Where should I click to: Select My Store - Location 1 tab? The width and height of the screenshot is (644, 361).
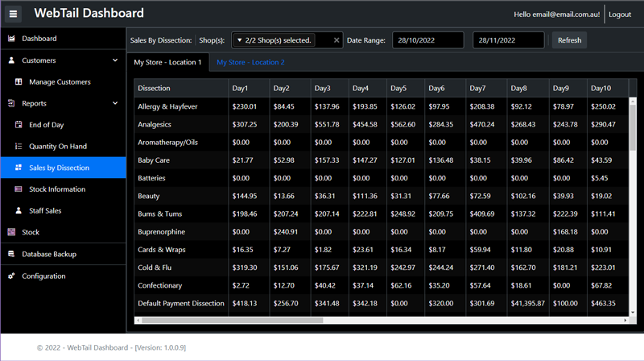click(167, 62)
